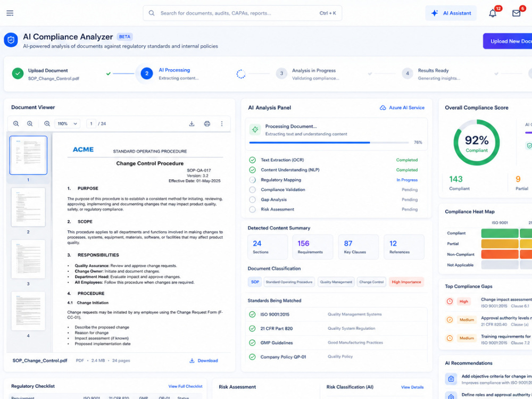Click download icon in viewer toolbar
532x399 pixels.
pyautogui.click(x=192, y=124)
